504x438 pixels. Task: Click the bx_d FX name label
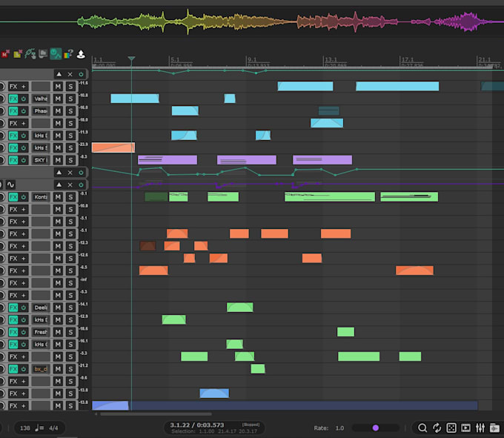[x=41, y=369]
